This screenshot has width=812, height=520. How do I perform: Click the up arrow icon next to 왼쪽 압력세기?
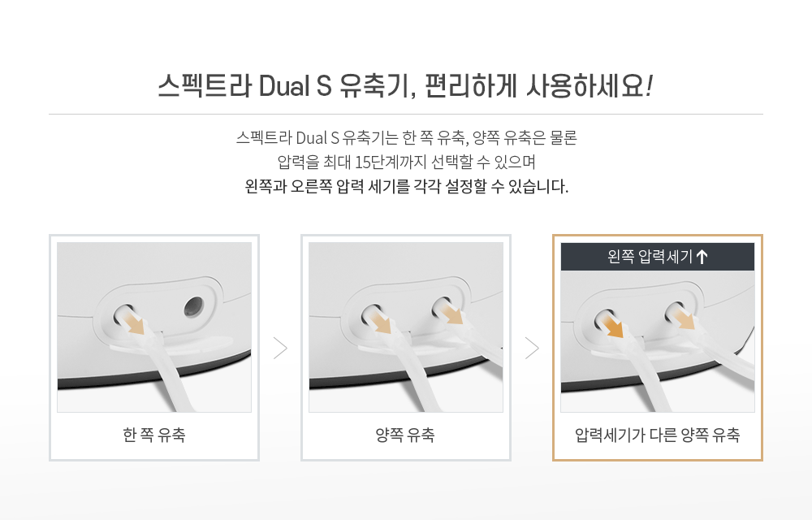[x=702, y=257]
